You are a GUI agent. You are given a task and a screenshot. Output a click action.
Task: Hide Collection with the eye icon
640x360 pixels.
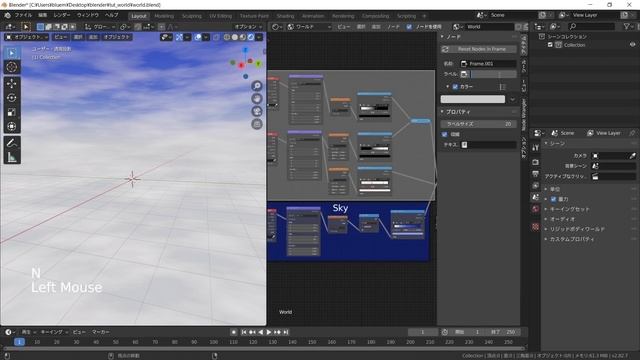coord(632,45)
